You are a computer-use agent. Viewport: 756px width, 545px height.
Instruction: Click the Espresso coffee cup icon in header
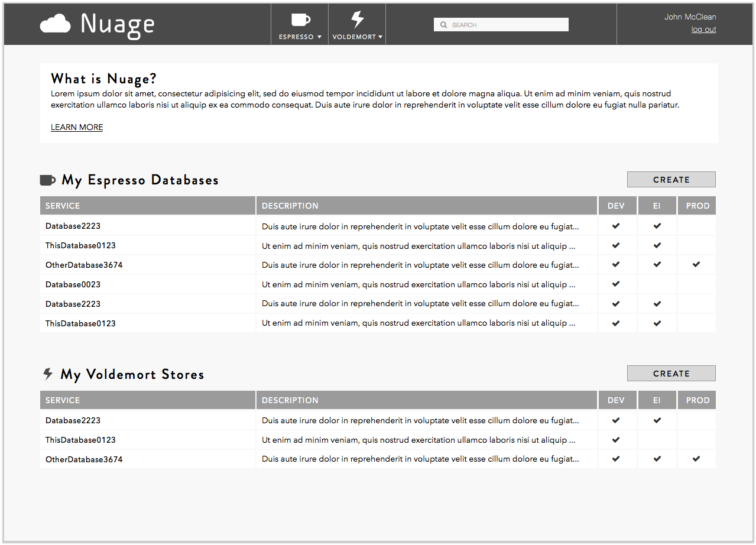300,20
